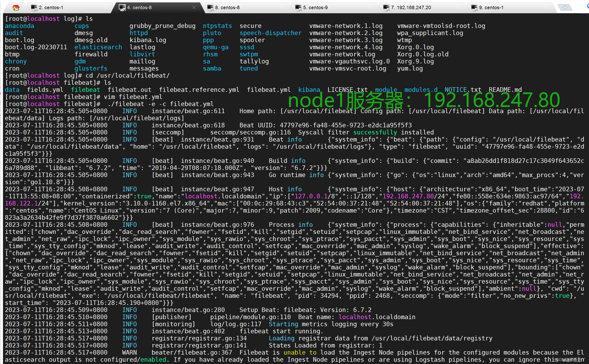Click 'fields.yml' in filebeat listing

(x=45, y=90)
